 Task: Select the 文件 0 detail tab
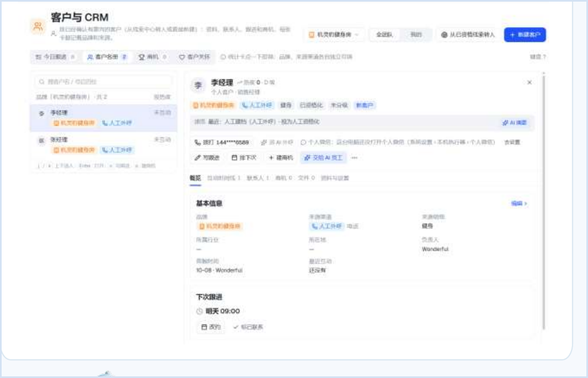pyautogui.click(x=306, y=179)
